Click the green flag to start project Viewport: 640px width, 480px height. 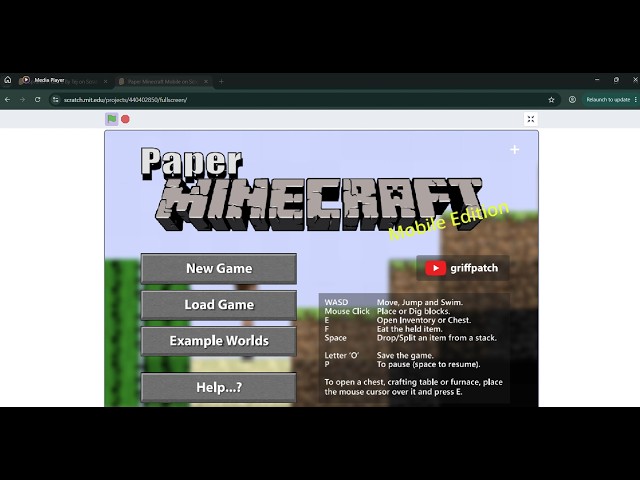pos(111,119)
